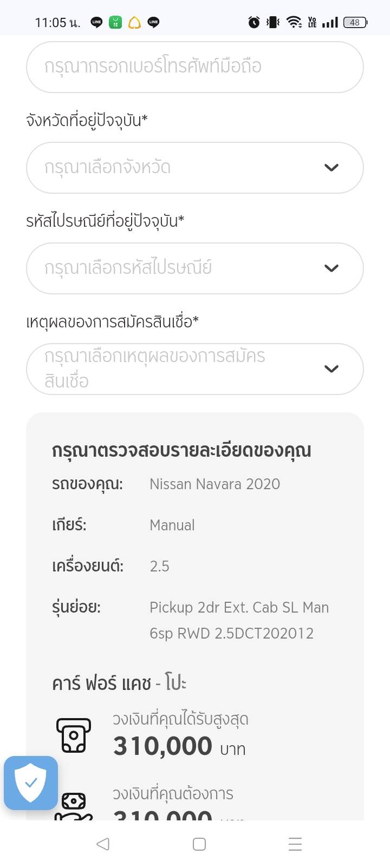
Task: Tap the green app notification icon
Action: click(x=115, y=22)
